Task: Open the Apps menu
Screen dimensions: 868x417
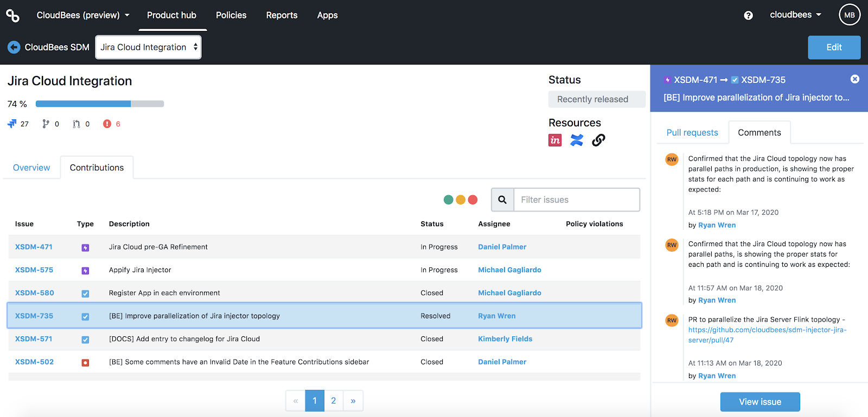Action: click(x=328, y=15)
